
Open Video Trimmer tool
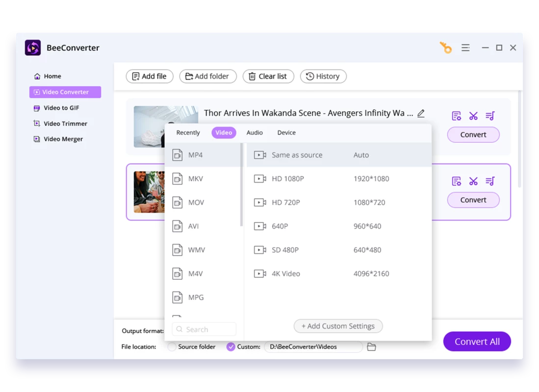click(x=60, y=123)
